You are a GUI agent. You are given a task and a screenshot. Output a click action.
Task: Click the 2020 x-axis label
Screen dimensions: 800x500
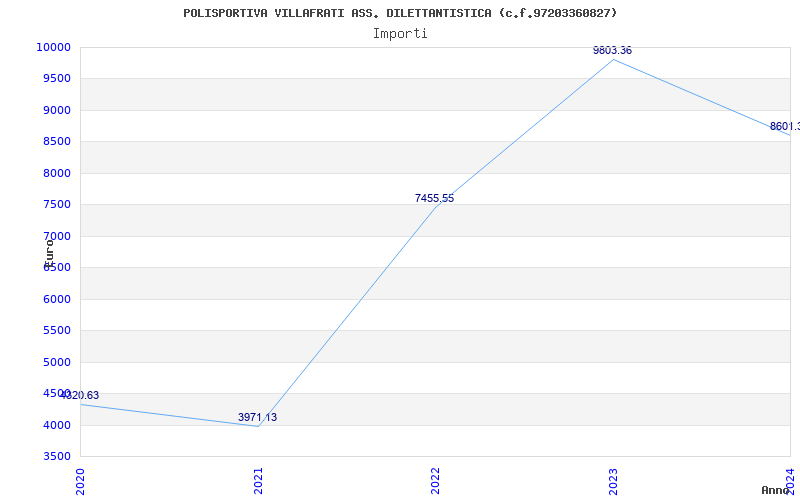click(80, 481)
